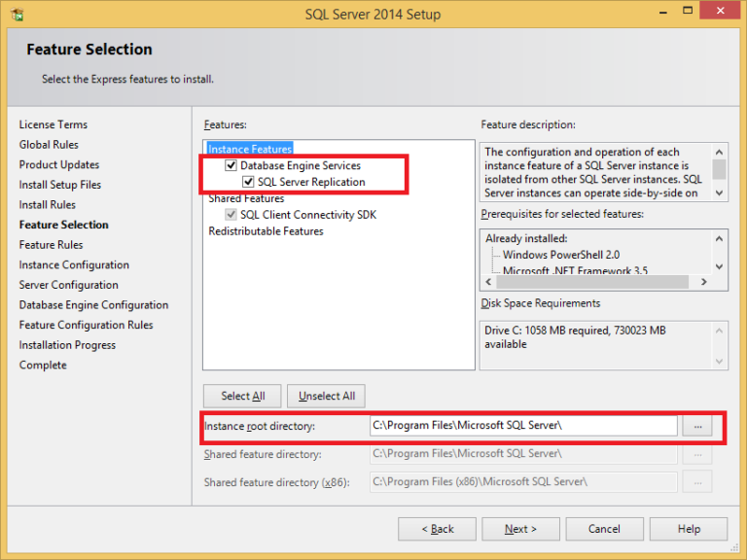
Task: Cancel the SQL Server setup
Action: pos(605,529)
